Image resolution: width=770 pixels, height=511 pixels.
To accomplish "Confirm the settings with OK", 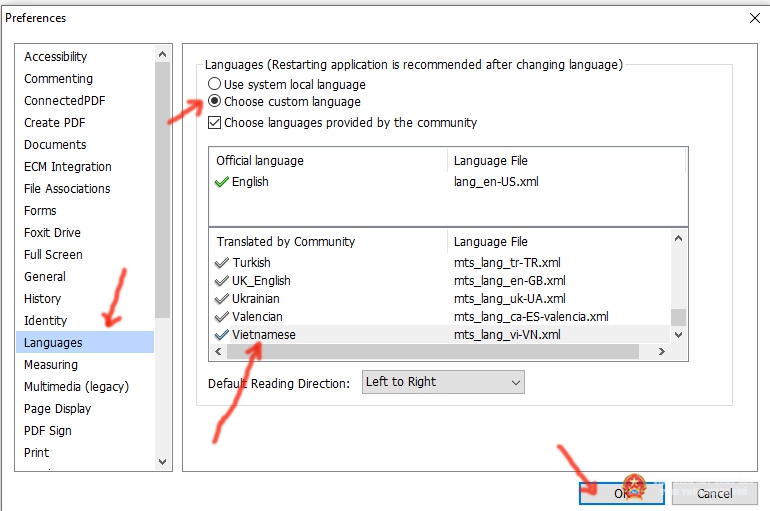I will [622, 493].
